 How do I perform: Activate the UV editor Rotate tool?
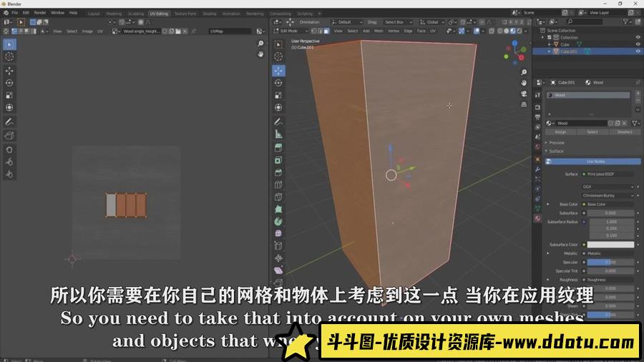tap(9, 83)
